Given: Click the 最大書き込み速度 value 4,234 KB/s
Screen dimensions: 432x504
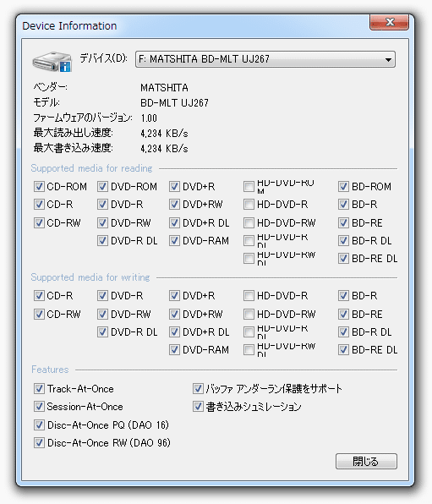Looking at the screenshot, I should click(x=164, y=149).
